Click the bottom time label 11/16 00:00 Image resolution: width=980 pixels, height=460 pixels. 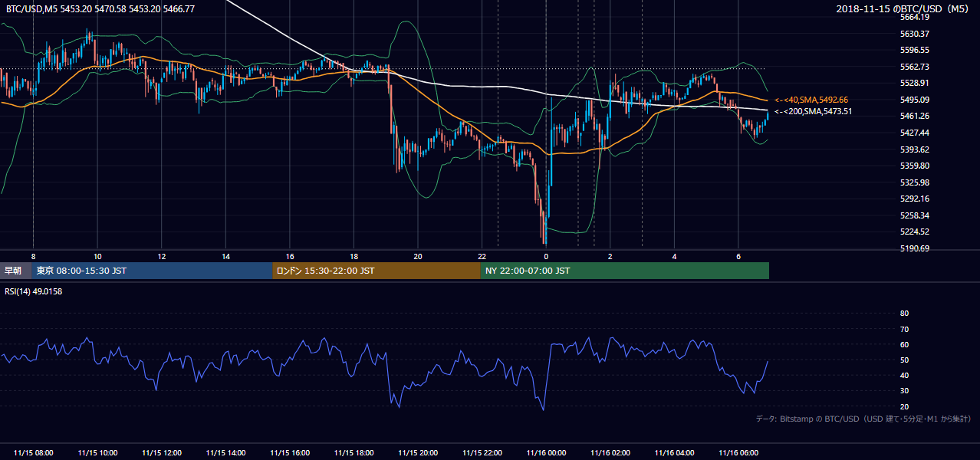[546, 453]
